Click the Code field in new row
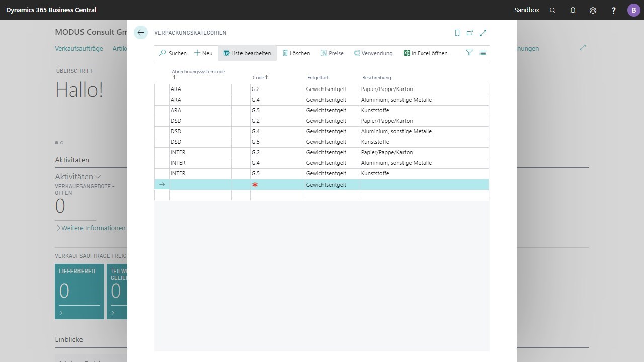 click(x=278, y=185)
